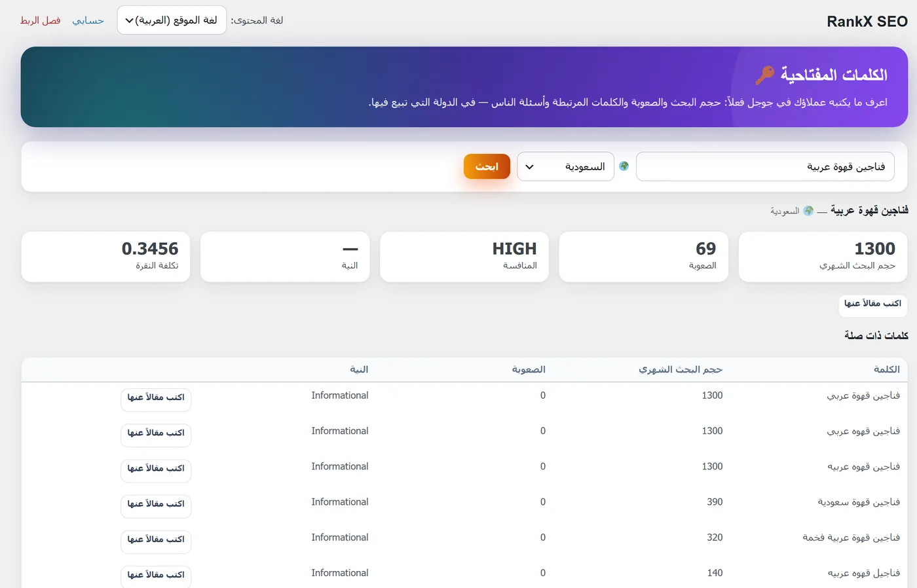Click the orange "ابحث" search button

coord(487,167)
